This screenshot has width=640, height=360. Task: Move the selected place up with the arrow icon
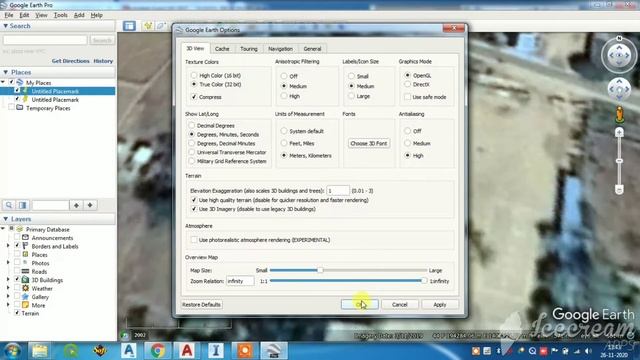click(76, 205)
